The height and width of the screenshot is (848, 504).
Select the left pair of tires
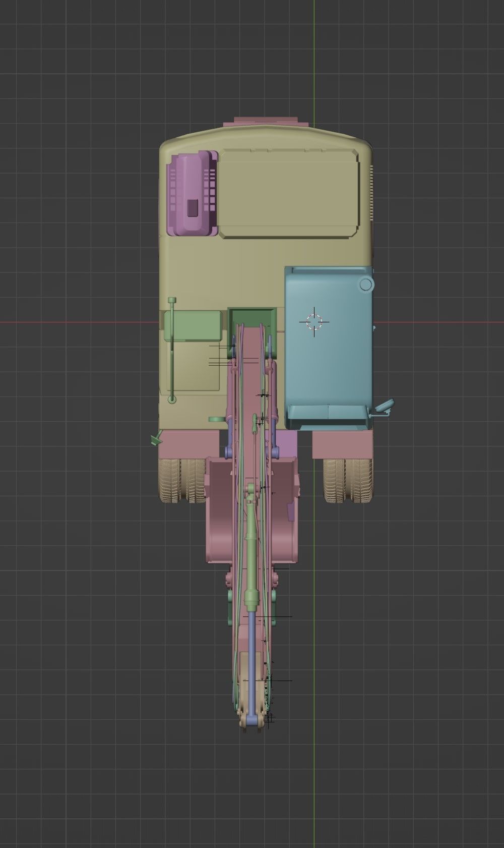(x=182, y=480)
